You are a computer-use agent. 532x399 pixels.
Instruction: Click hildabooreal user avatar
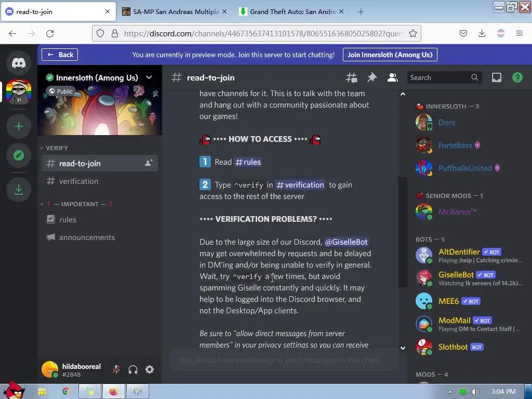pos(50,369)
